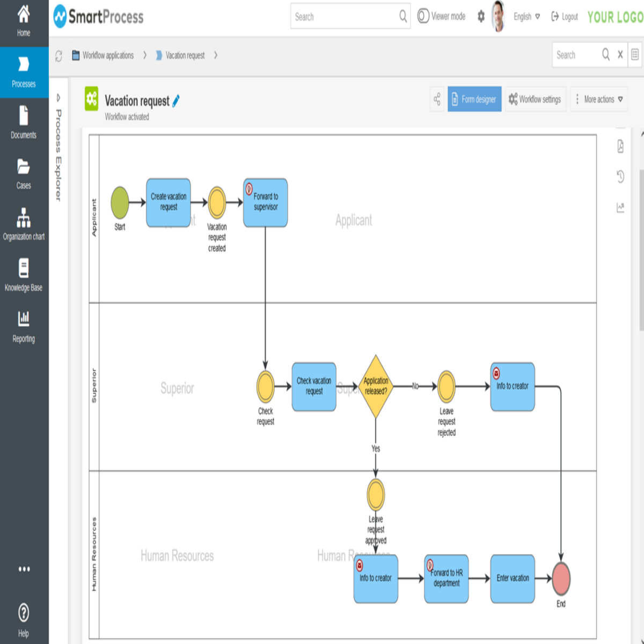Open the settings gear in the top bar
This screenshot has height=644, width=644.
[480, 17]
